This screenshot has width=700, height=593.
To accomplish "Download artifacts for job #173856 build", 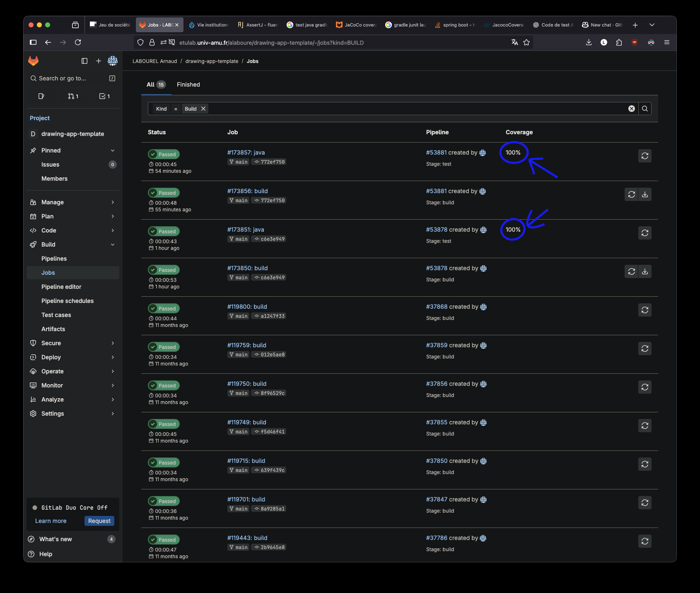I will (644, 194).
